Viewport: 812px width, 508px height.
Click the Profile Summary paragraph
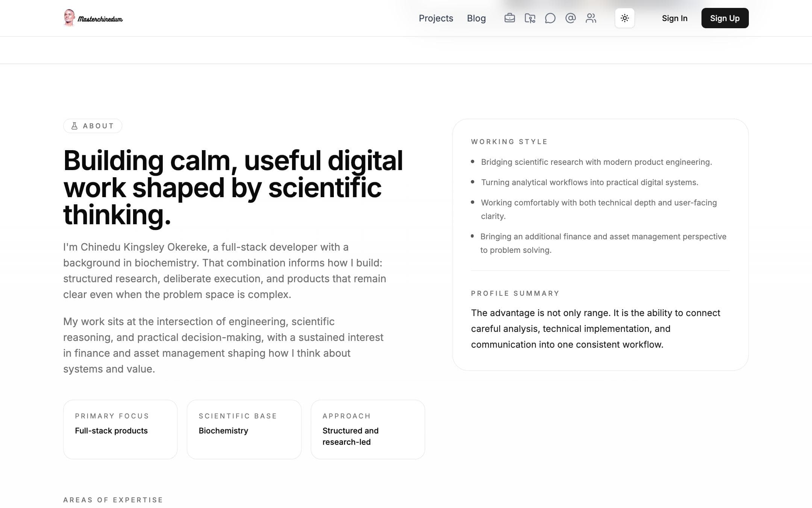tap(595, 329)
